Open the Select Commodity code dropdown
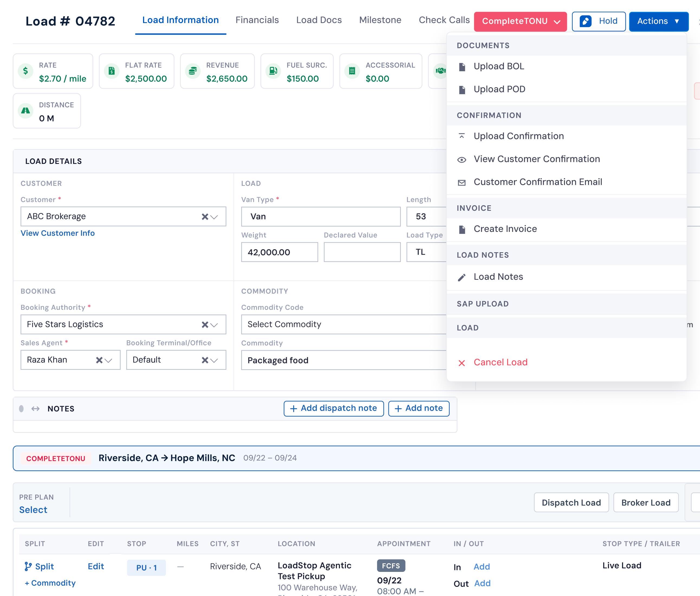Viewport: 700px width, 596px height. pos(344,324)
